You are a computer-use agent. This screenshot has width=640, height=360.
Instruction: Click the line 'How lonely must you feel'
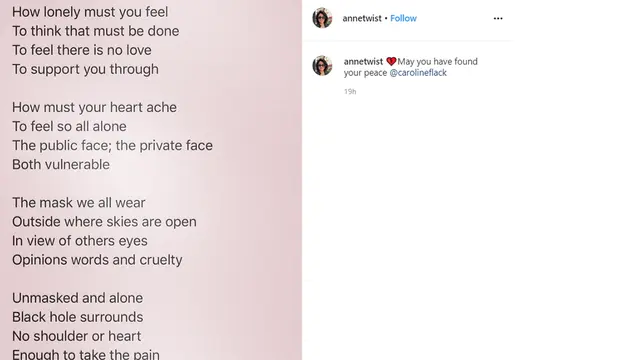(90, 12)
